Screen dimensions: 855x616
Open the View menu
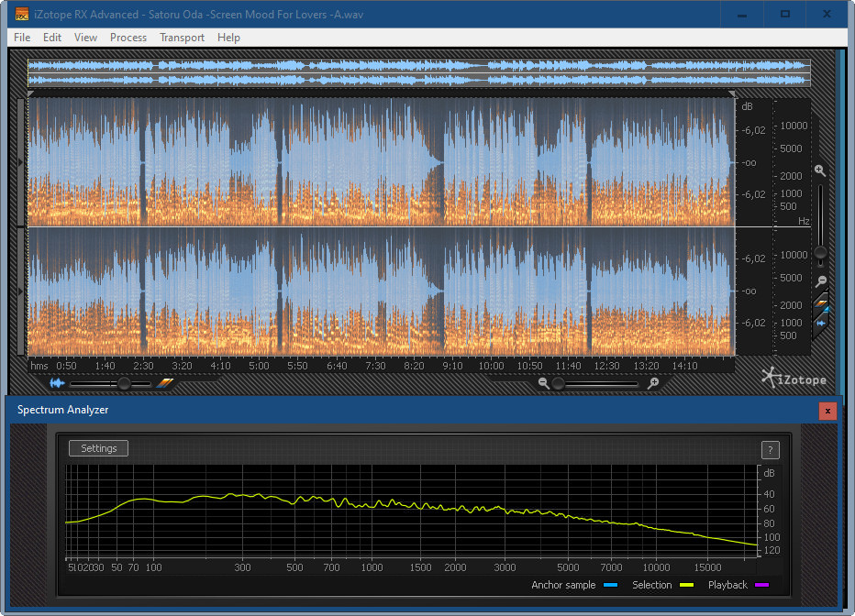(x=85, y=38)
